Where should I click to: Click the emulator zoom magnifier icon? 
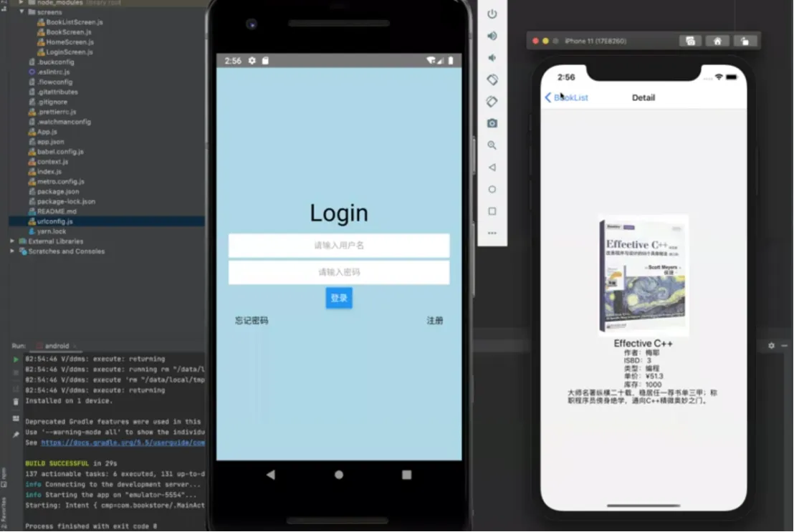point(492,145)
